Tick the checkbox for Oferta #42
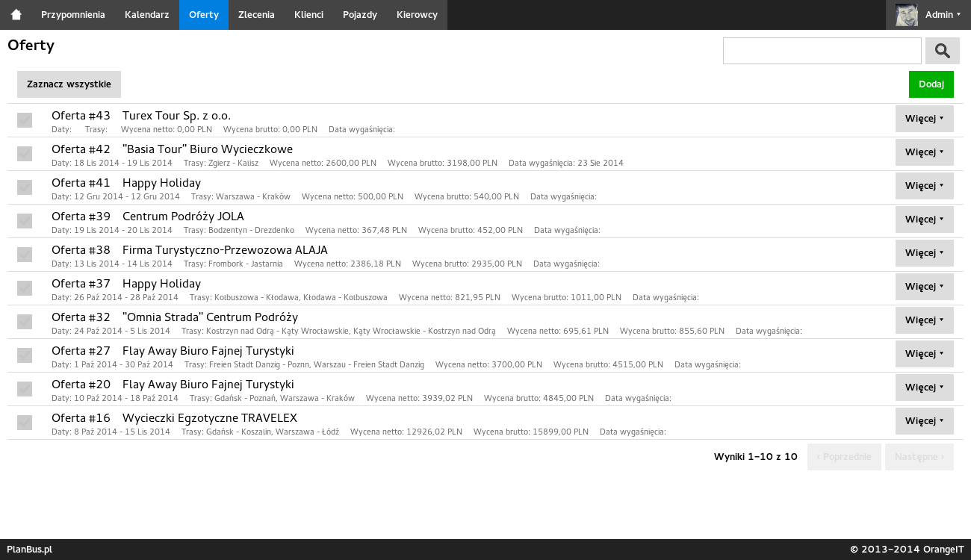Image resolution: width=971 pixels, height=560 pixels. (25, 154)
